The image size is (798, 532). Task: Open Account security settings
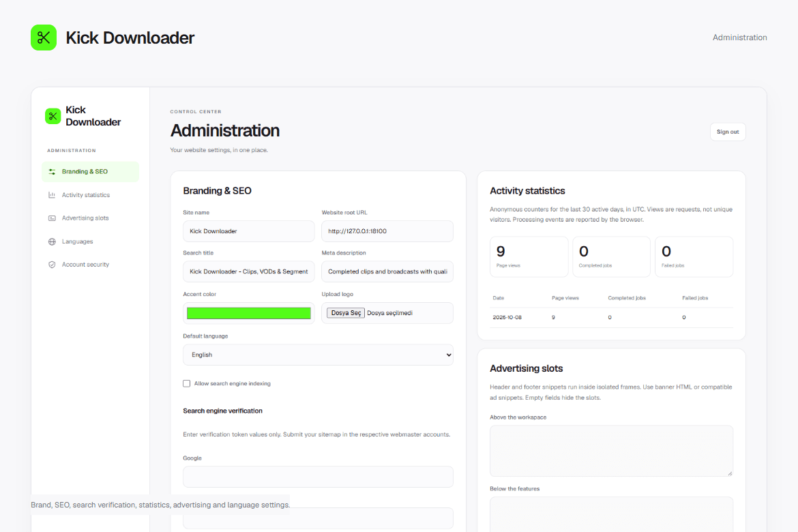click(90, 265)
